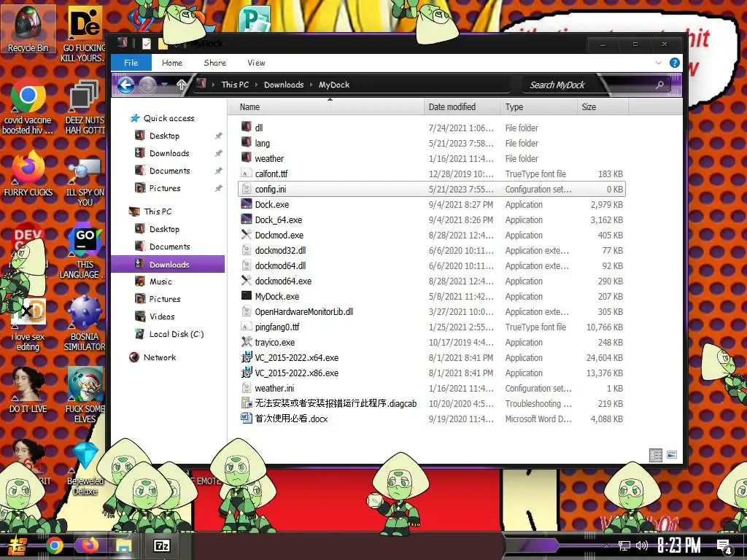This screenshot has width=747, height=560.
Task: Select dockmod64.dll file
Action: (x=432, y=265)
